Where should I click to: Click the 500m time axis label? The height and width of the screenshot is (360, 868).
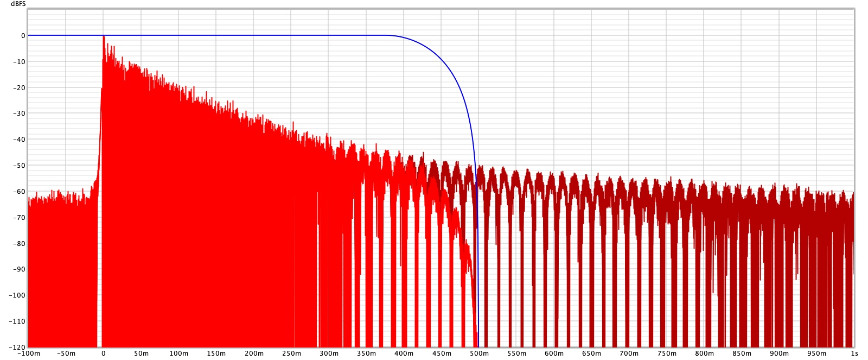479,353
